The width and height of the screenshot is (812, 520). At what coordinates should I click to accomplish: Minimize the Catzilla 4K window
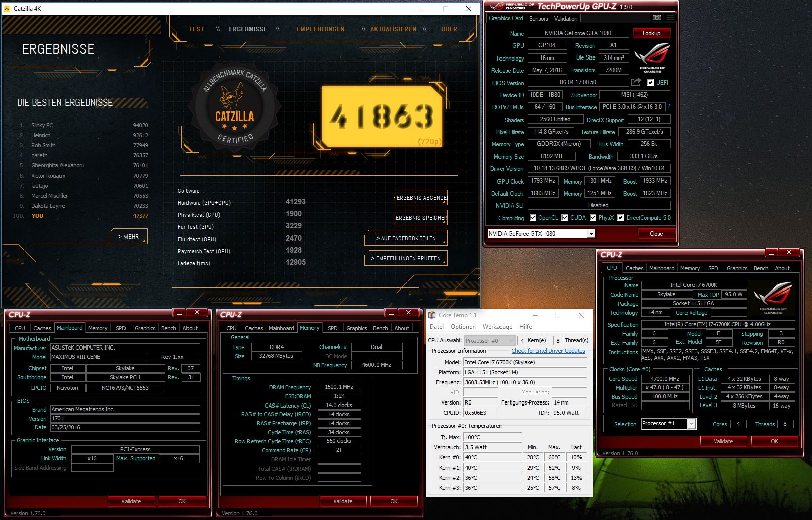coord(422,9)
